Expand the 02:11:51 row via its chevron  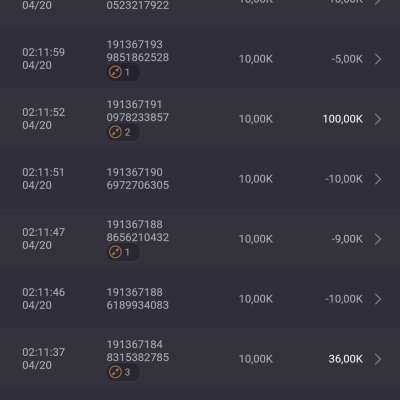click(378, 179)
